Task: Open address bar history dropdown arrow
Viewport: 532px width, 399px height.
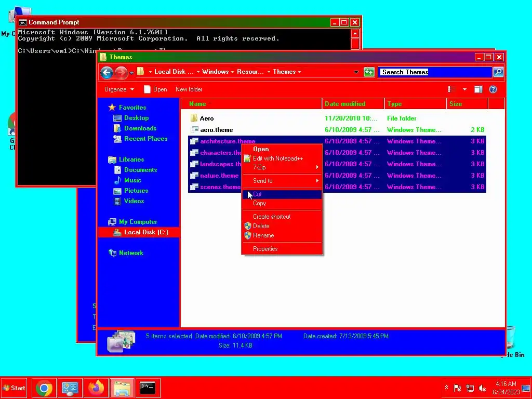Action: tap(356, 72)
